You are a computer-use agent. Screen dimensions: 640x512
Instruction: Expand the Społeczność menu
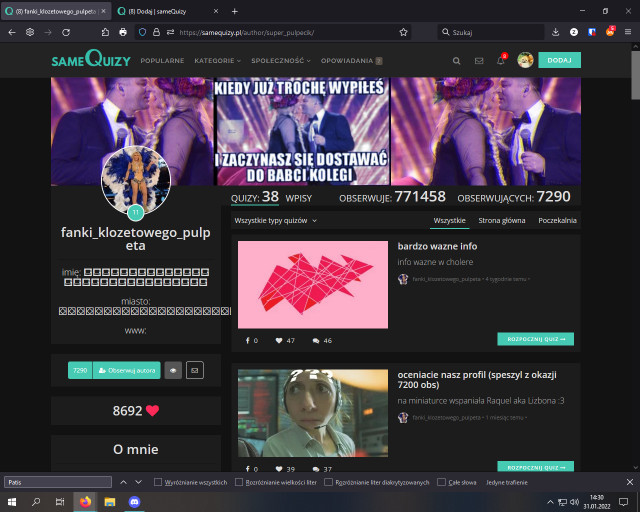[280, 60]
